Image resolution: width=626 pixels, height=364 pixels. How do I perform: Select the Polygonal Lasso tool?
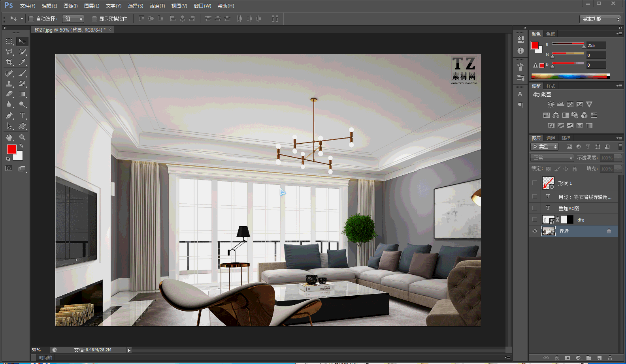tap(9, 52)
